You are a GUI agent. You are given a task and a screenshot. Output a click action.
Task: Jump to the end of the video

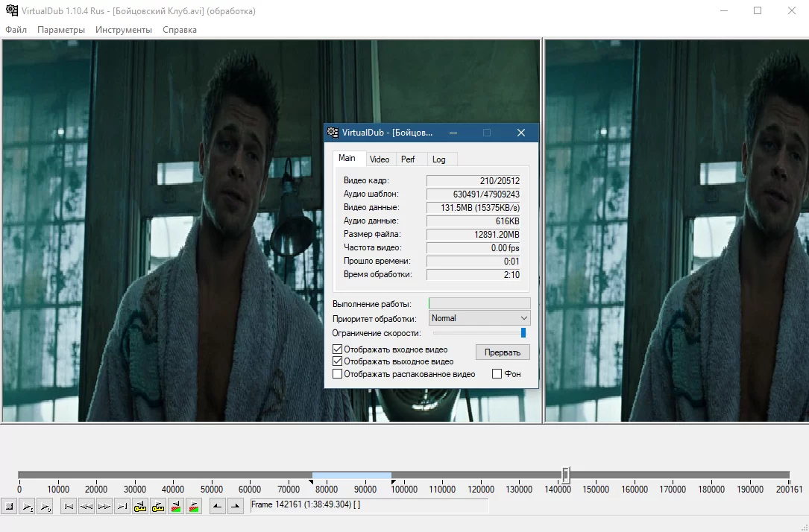coord(122,507)
